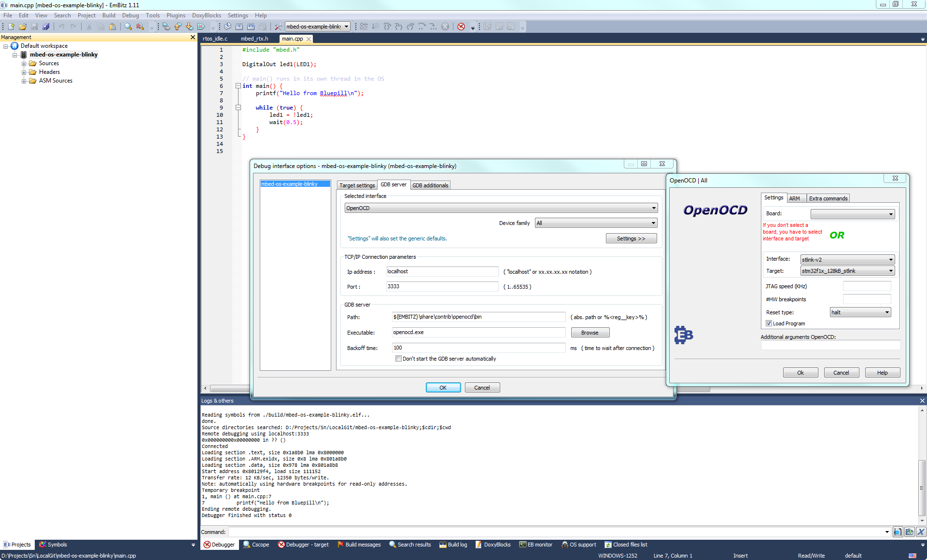This screenshot has height=560, width=927.
Task: Open the DoxyBlocks menu
Action: tap(206, 15)
